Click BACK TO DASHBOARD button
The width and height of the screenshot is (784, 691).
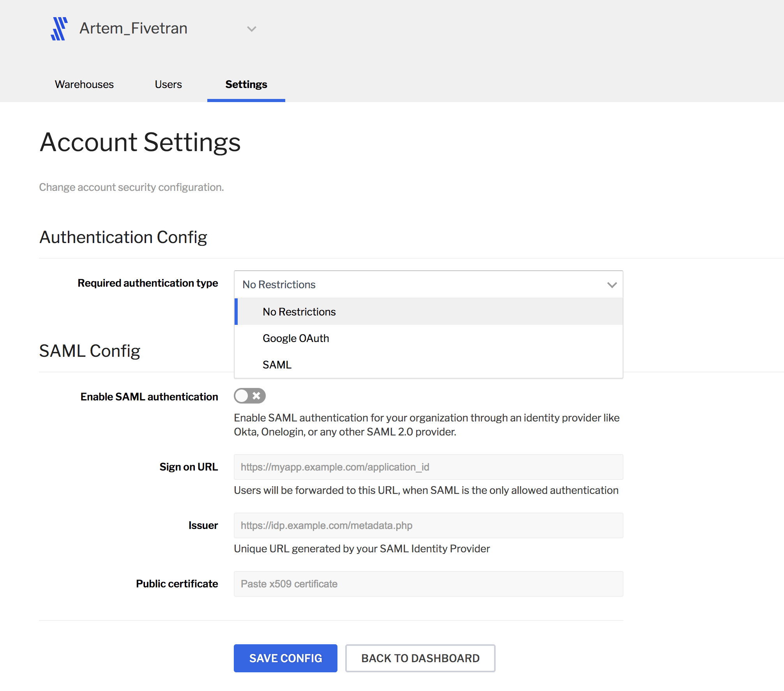[x=420, y=658]
